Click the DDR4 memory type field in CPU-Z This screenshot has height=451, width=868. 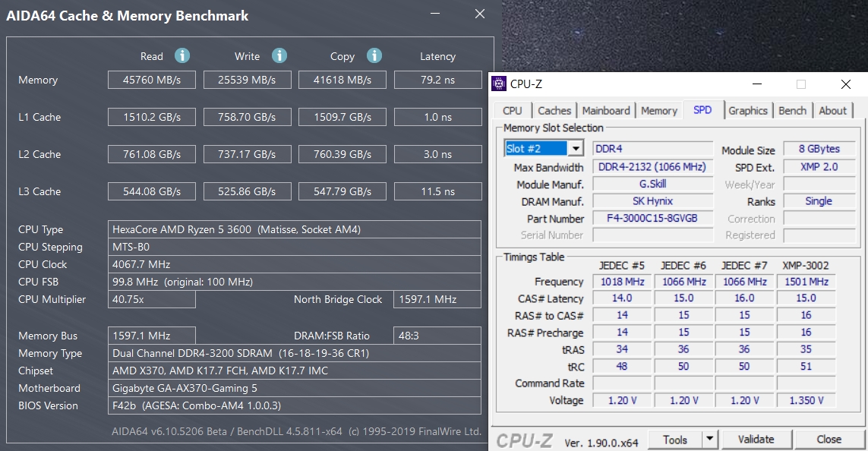tap(652, 148)
